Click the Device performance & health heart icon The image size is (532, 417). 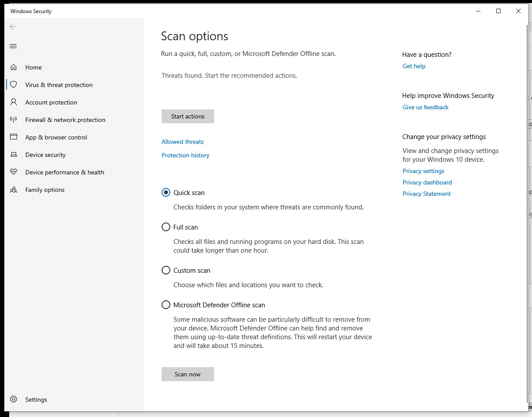tap(14, 172)
